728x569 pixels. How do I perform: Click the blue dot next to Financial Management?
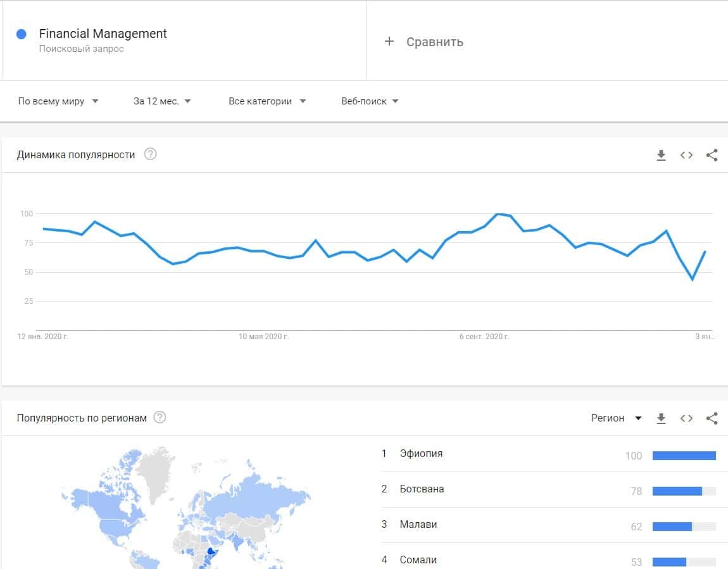[22, 34]
